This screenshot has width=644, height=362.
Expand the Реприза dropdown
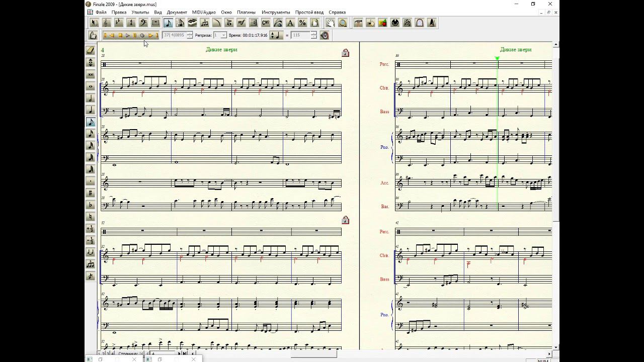(x=224, y=35)
